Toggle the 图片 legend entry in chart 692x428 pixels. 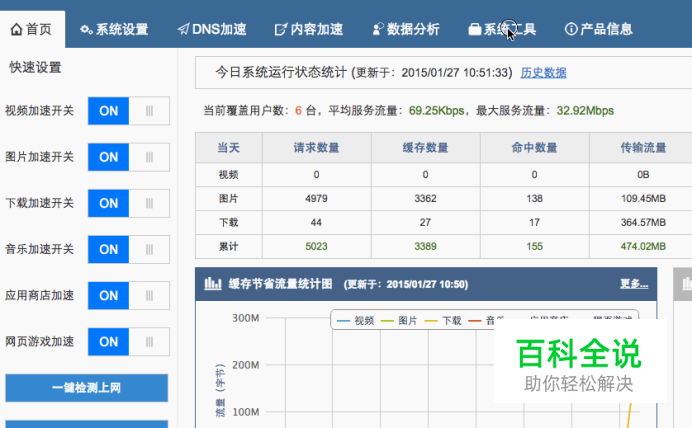click(399, 321)
